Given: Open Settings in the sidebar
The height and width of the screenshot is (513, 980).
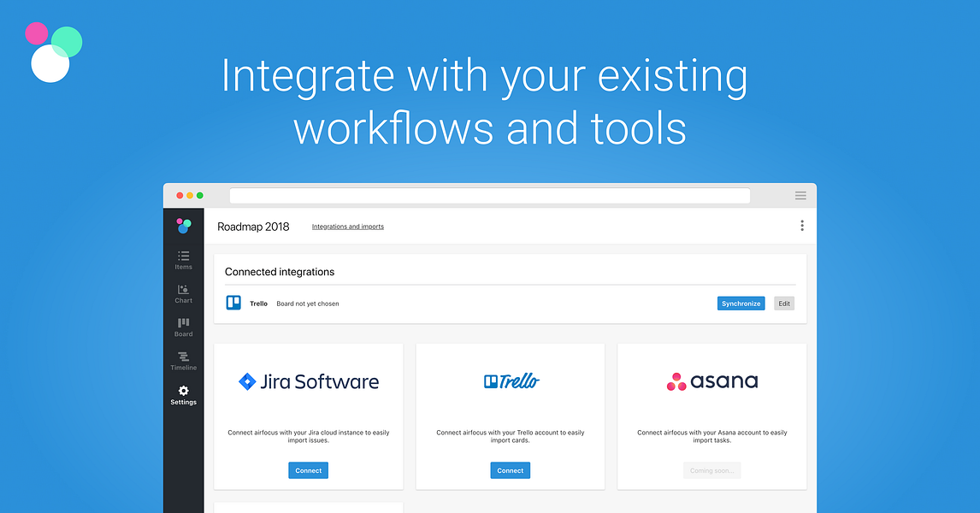Looking at the screenshot, I should click(x=183, y=396).
